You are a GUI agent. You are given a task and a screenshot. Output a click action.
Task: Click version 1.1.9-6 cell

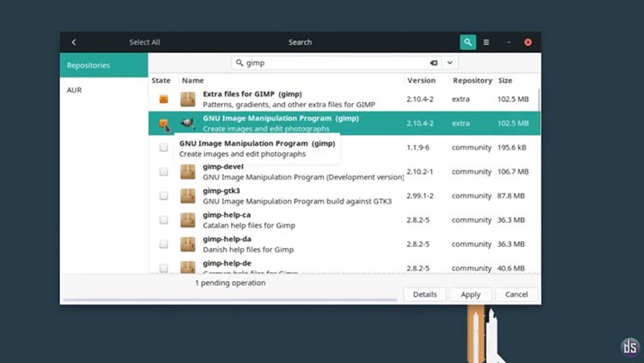coord(418,148)
